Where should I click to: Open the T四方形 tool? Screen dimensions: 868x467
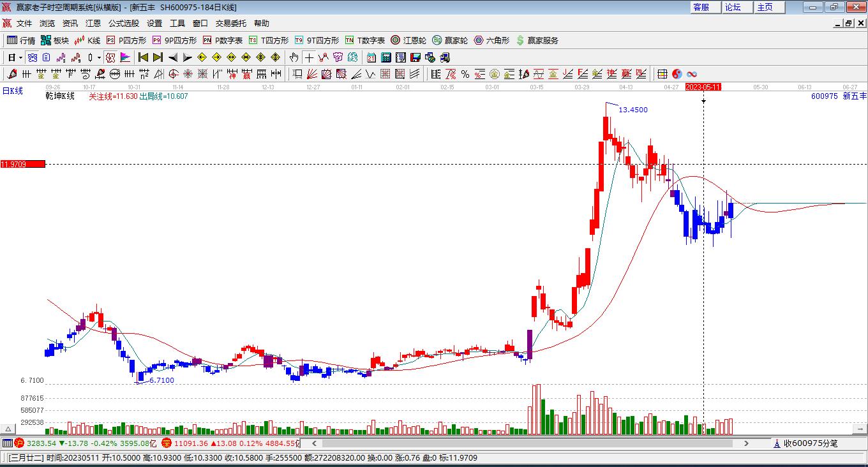tap(269, 40)
